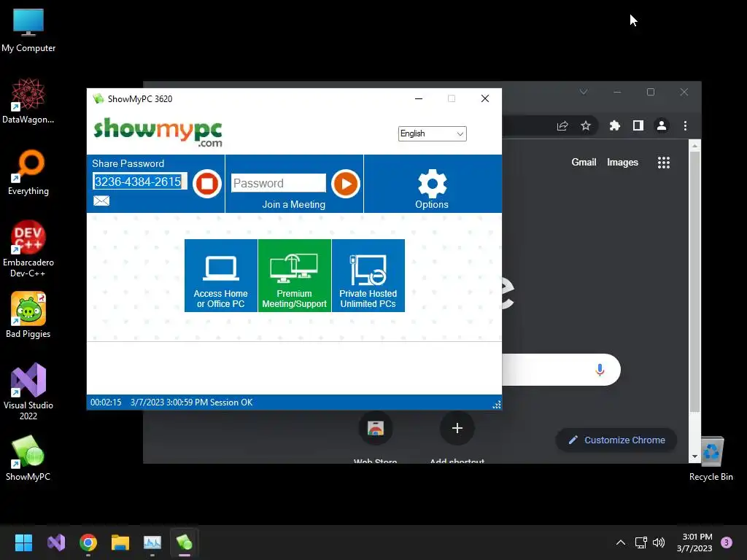Stop sharing with the red stop button
Image resolution: width=747 pixels, height=560 pixels.
click(x=206, y=183)
